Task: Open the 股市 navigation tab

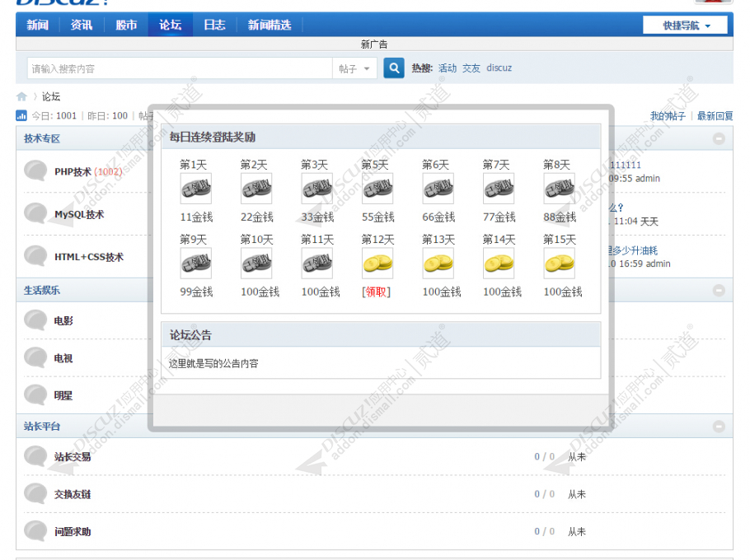Action: [x=126, y=25]
